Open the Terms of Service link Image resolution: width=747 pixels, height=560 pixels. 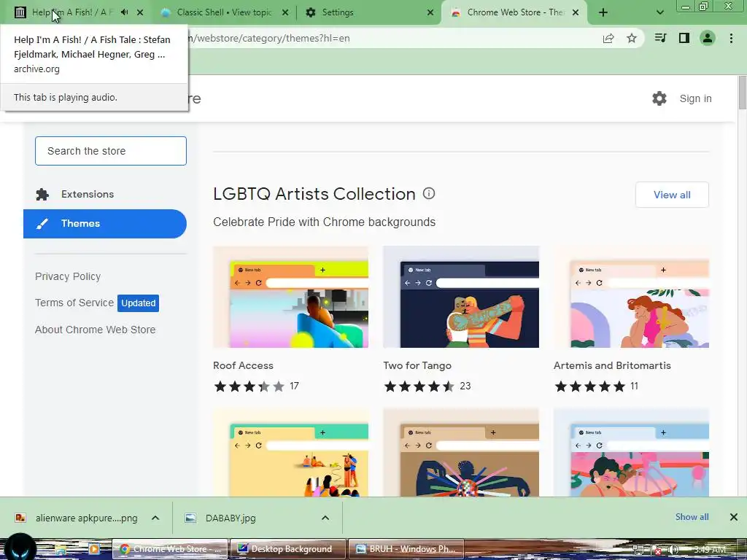(x=74, y=303)
